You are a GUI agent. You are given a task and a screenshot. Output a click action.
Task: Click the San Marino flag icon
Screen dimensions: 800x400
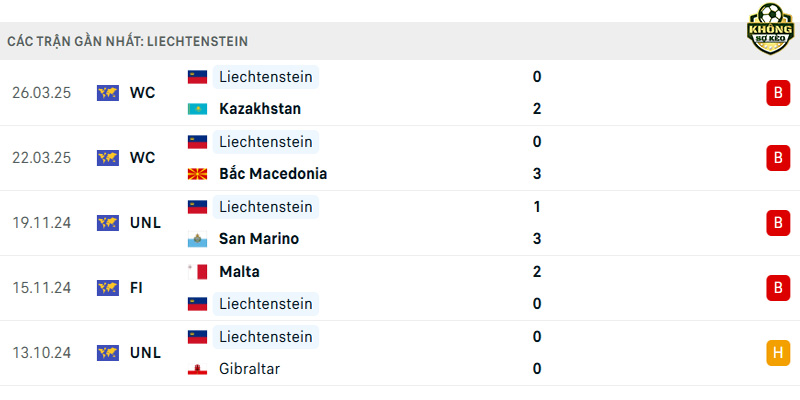point(197,239)
